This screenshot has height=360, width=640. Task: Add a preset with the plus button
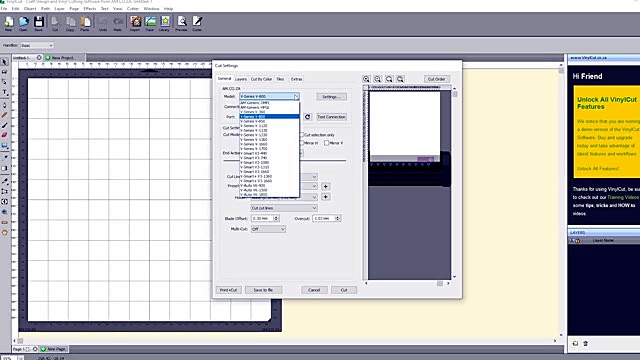coord(325,187)
